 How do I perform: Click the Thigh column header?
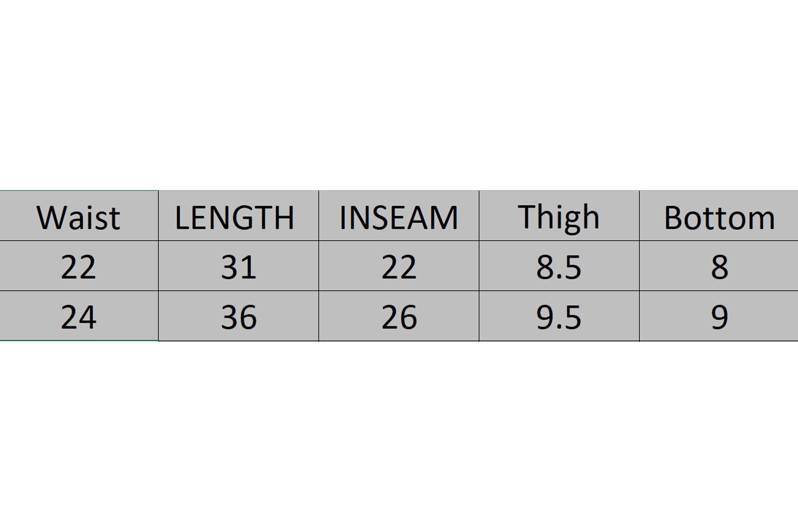click(x=559, y=217)
